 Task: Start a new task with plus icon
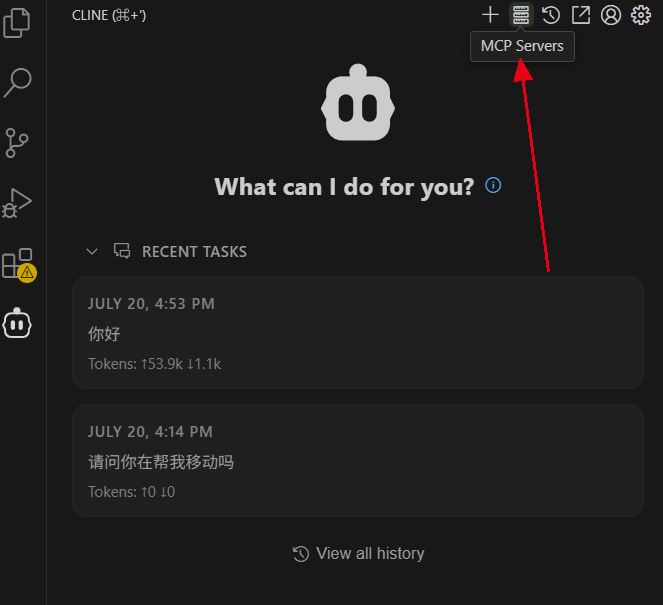pyautogui.click(x=490, y=15)
